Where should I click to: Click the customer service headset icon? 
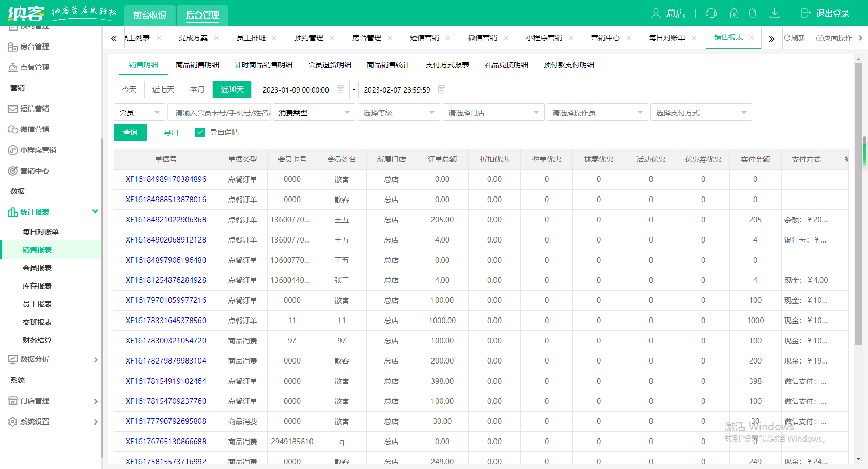(711, 13)
